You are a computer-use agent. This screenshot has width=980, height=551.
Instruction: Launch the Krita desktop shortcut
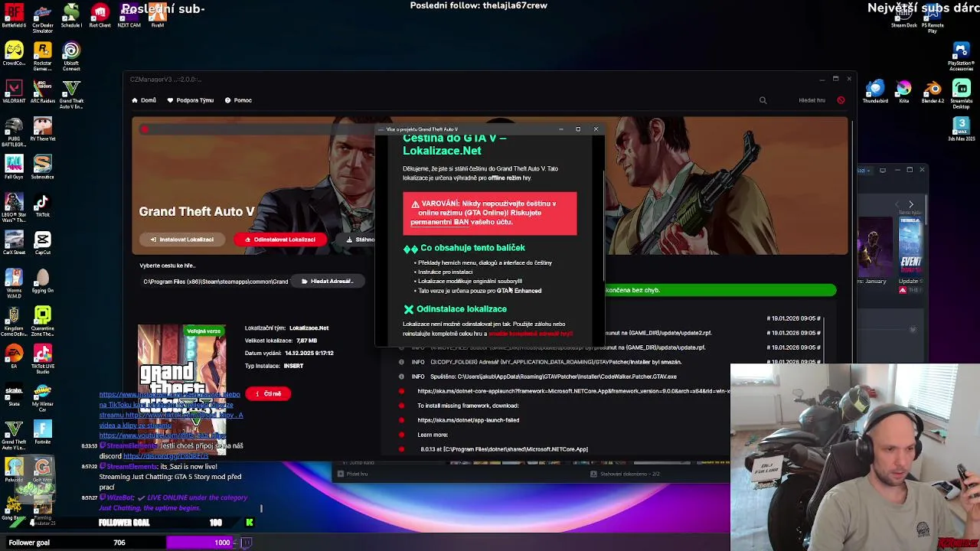click(x=904, y=92)
